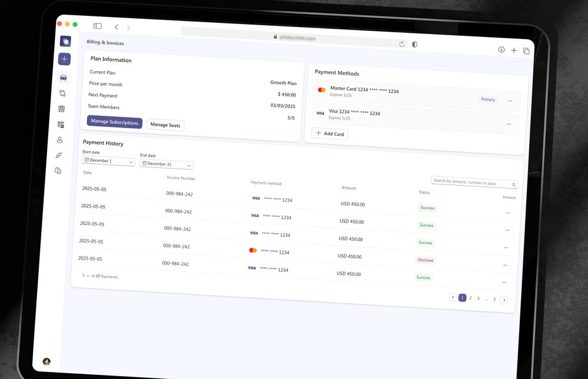Open the car icon in sidebar
Image resolution: width=588 pixels, height=379 pixels.
tap(64, 78)
